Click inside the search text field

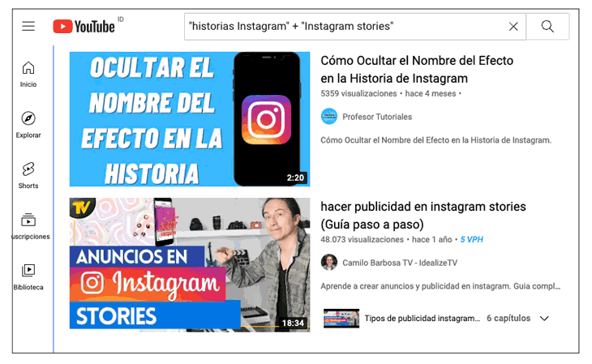tap(347, 27)
